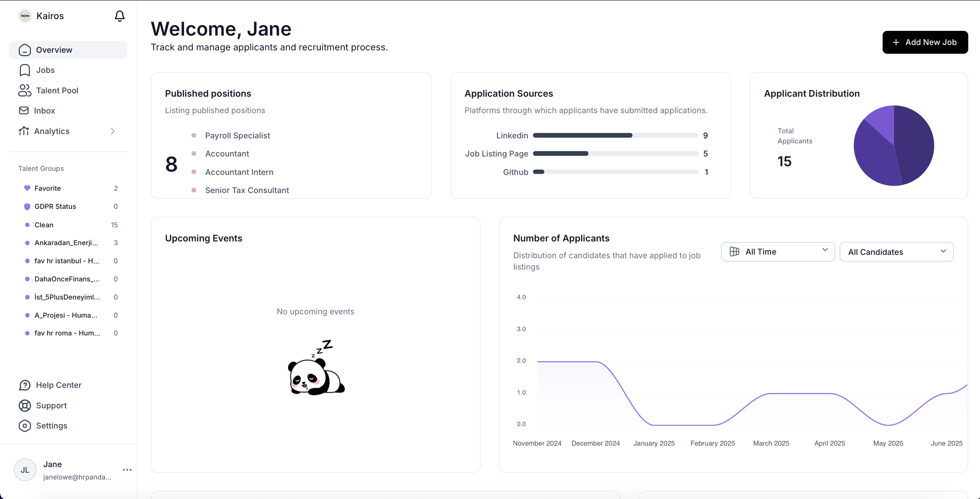Viewport: 980px width, 499px height.
Task: Click the JL user avatar
Action: pos(25,470)
